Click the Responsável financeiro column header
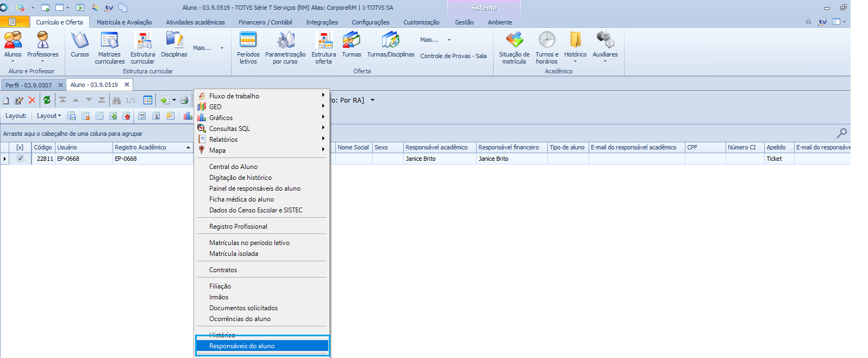 pyautogui.click(x=511, y=147)
